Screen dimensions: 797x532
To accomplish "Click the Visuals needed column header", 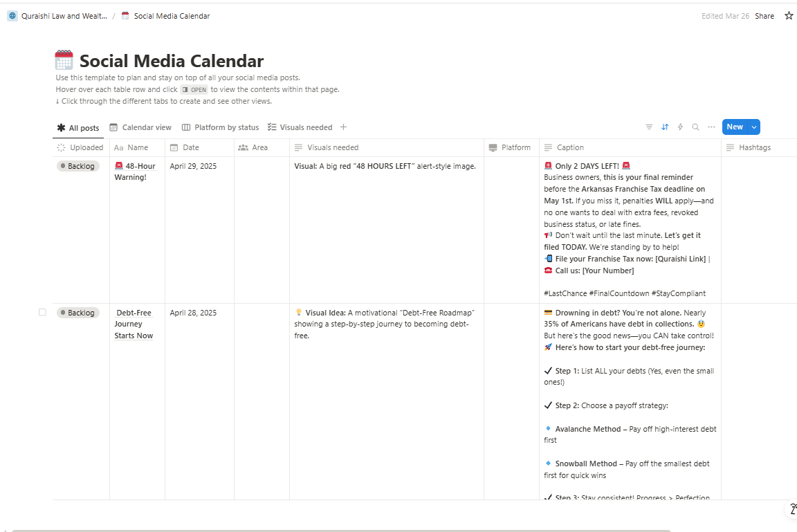I will (x=386, y=147).
